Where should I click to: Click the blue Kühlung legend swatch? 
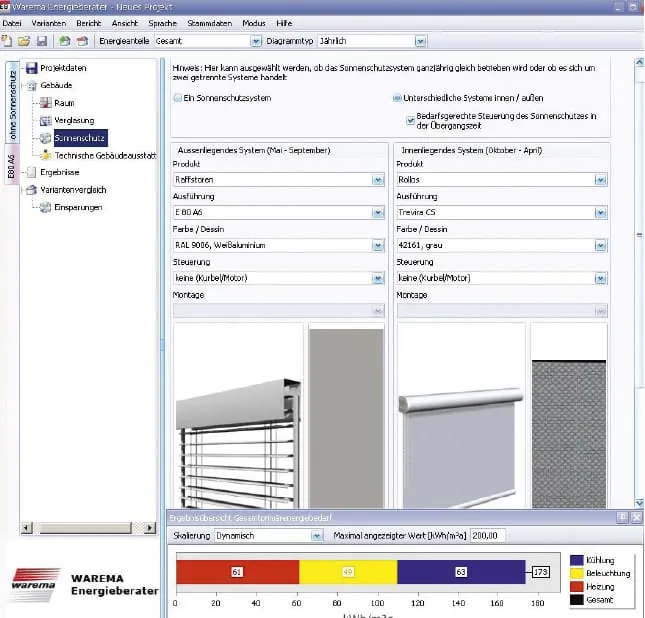pos(577,560)
